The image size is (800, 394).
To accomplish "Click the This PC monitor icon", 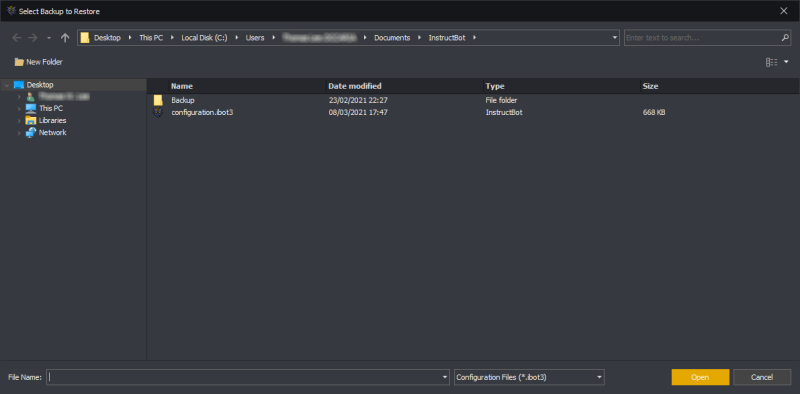I will pyautogui.click(x=31, y=108).
